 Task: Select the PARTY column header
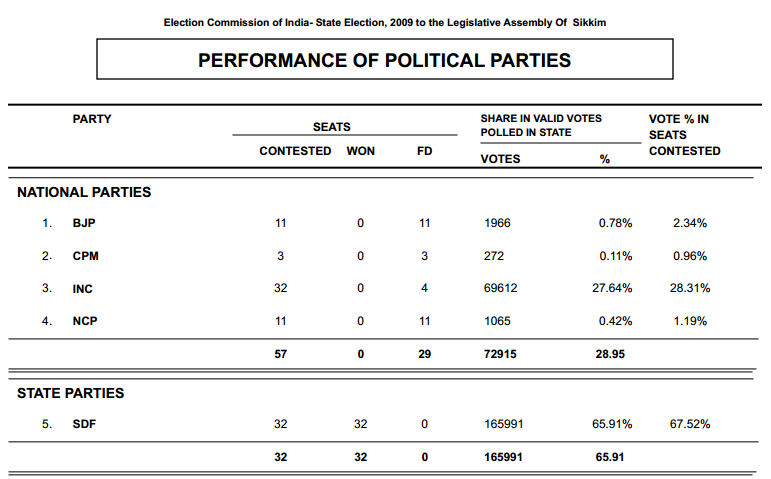pyautogui.click(x=92, y=119)
